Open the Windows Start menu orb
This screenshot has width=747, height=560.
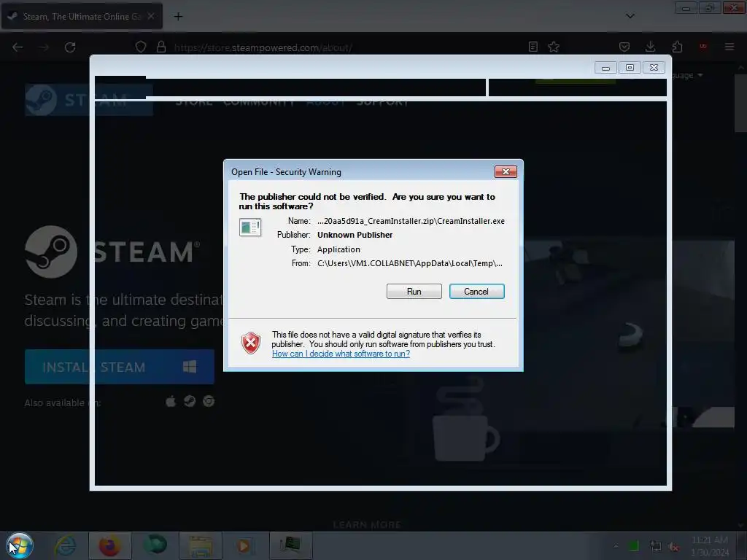(20, 545)
